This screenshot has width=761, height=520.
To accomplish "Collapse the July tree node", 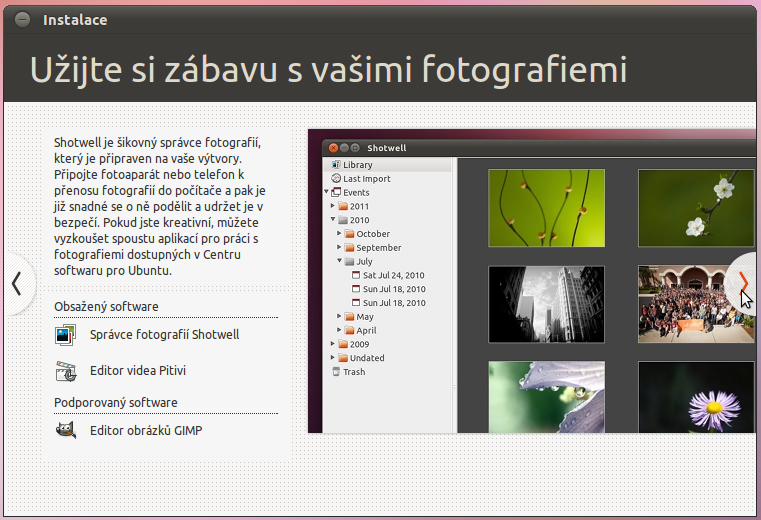I will pyautogui.click(x=339, y=261).
